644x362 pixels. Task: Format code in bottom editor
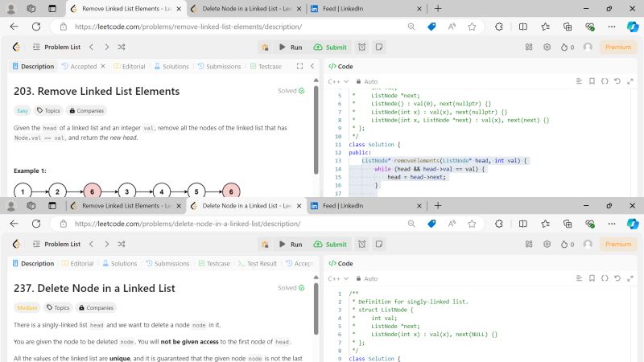click(579, 278)
